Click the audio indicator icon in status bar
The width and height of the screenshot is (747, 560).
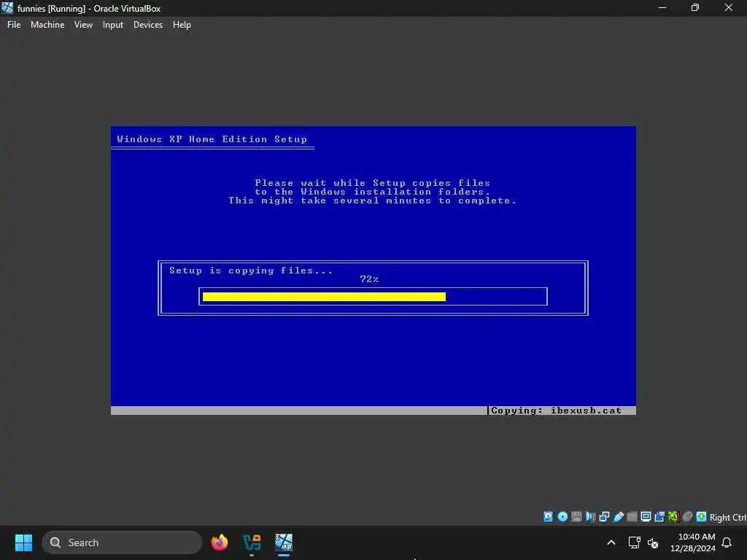click(x=590, y=517)
